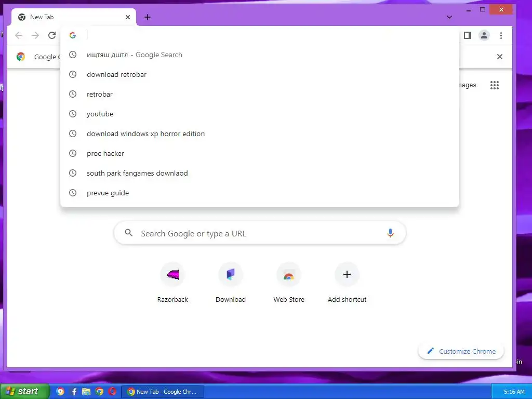Open the Download shortcut tile
The width and height of the screenshot is (532, 399).
pos(231,283)
